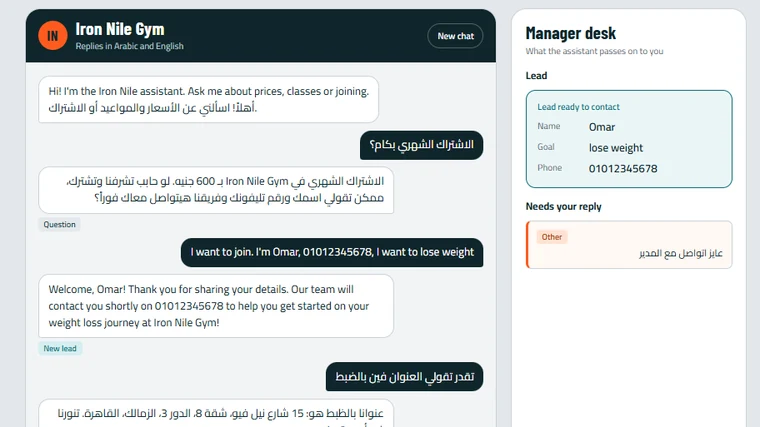Click phone number 01012345678 in lead card

pos(623,169)
